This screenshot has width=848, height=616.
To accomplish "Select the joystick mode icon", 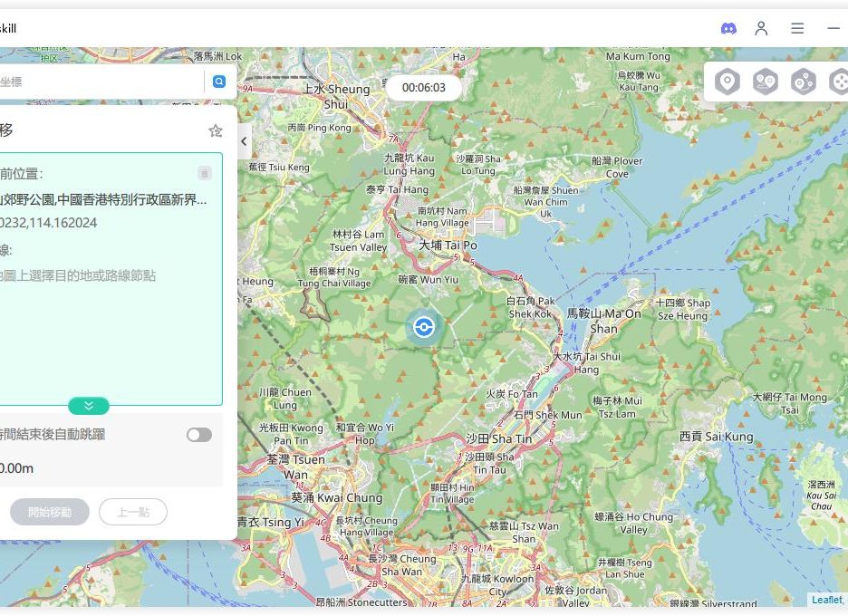I will tap(838, 82).
